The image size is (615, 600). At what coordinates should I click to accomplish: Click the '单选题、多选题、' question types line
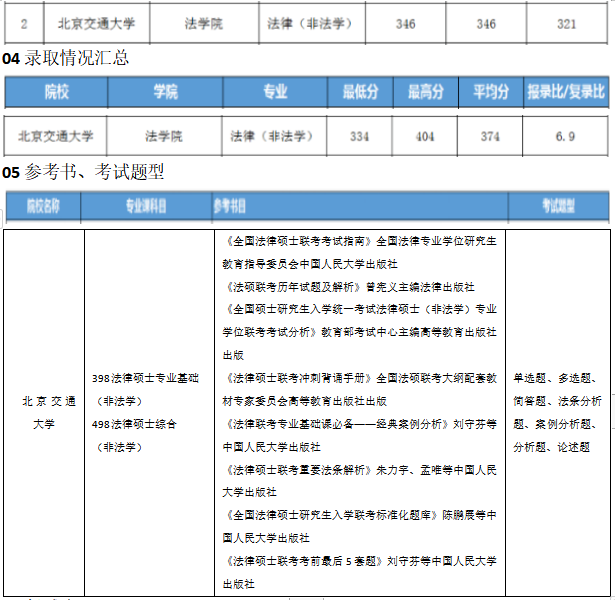click(x=555, y=378)
